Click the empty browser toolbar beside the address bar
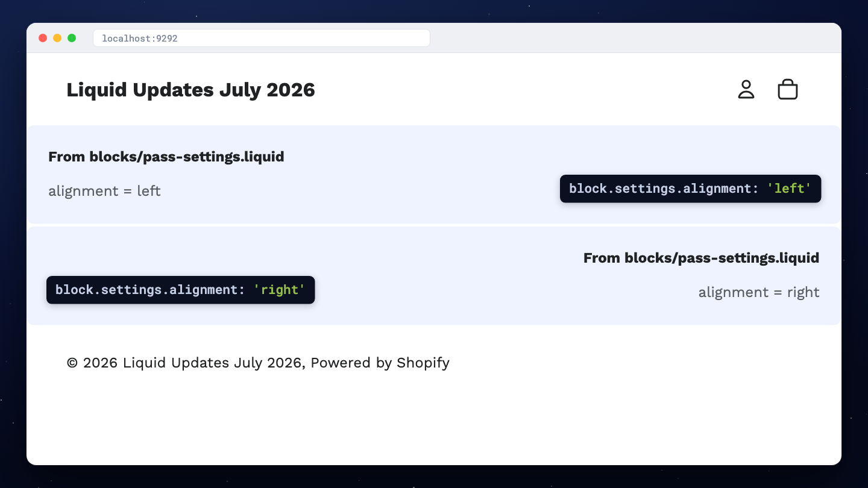This screenshot has height=488, width=868. click(x=633, y=38)
